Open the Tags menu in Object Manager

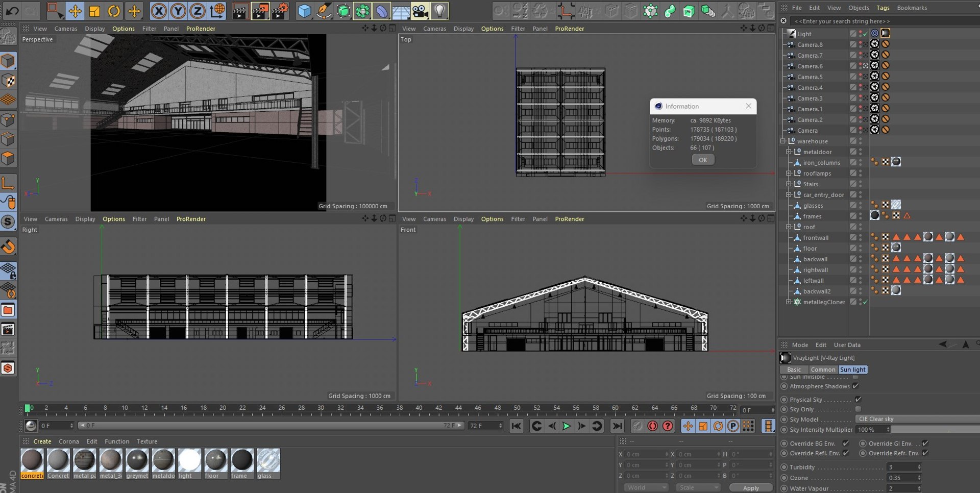[x=883, y=8]
